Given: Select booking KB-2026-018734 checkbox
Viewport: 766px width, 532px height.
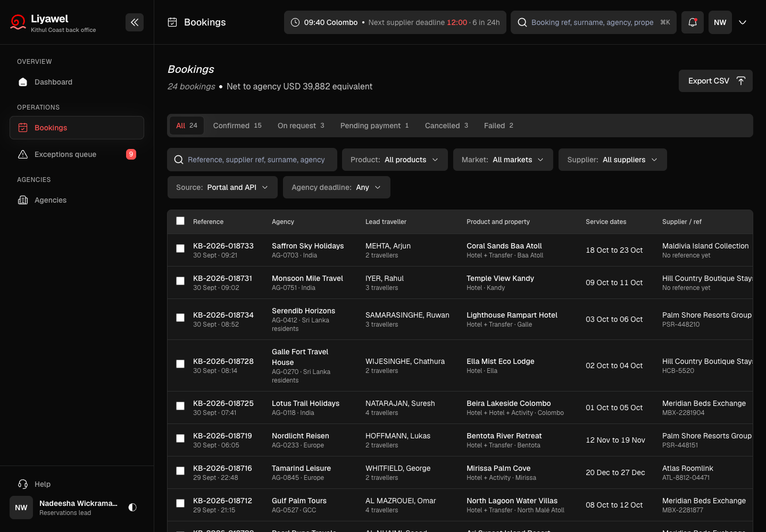Looking at the screenshot, I should [x=180, y=318].
